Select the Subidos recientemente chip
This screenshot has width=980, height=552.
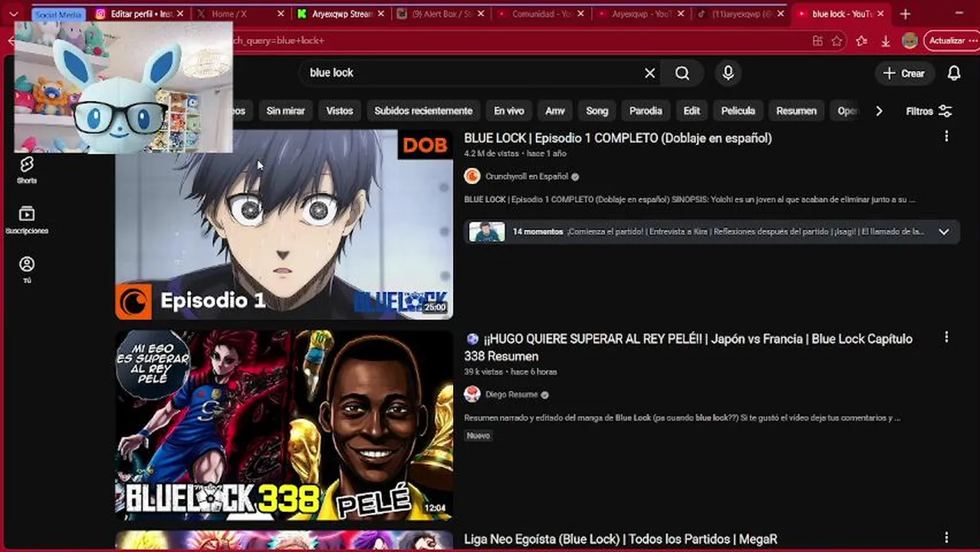(x=423, y=111)
